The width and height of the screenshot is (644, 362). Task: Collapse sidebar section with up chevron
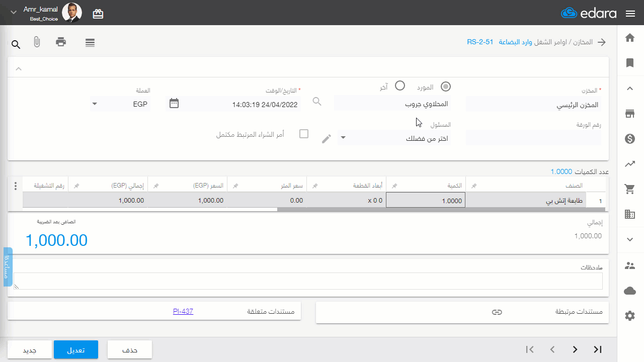pyautogui.click(x=630, y=88)
